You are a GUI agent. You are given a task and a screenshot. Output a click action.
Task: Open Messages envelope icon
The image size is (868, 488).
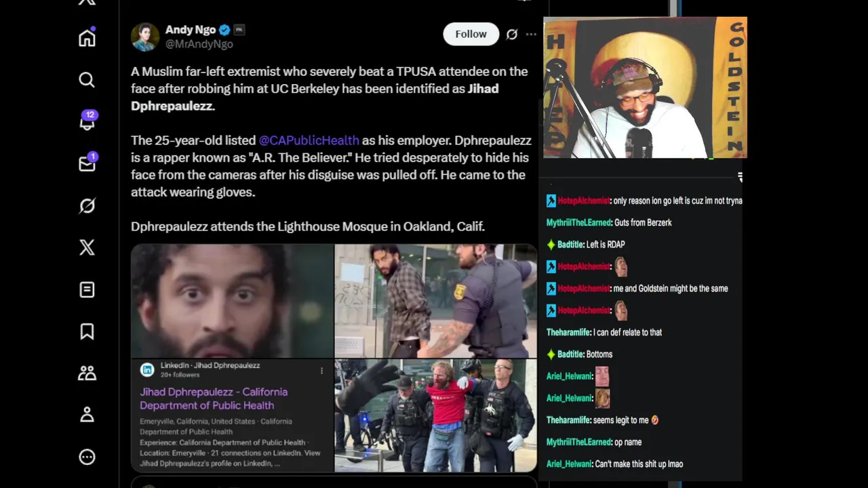click(x=87, y=163)
